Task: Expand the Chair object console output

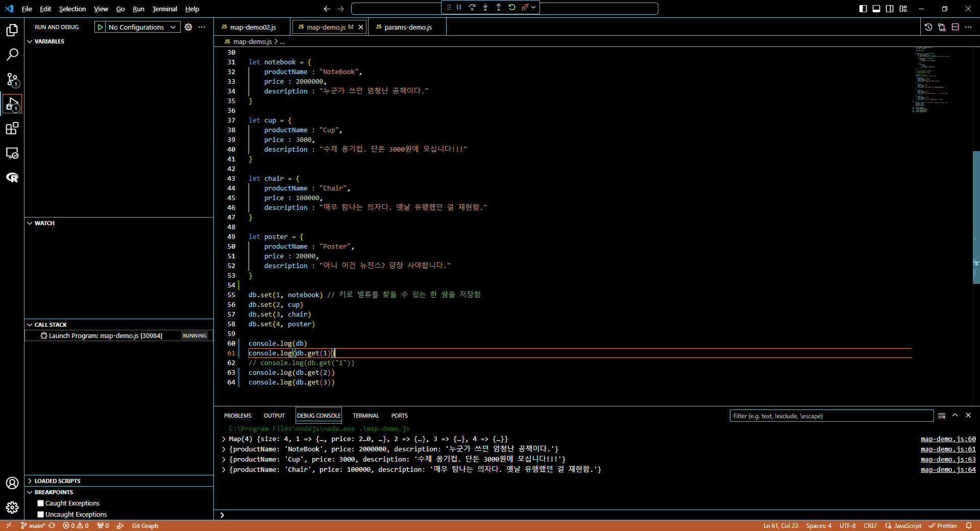Action: click(224, 470)
